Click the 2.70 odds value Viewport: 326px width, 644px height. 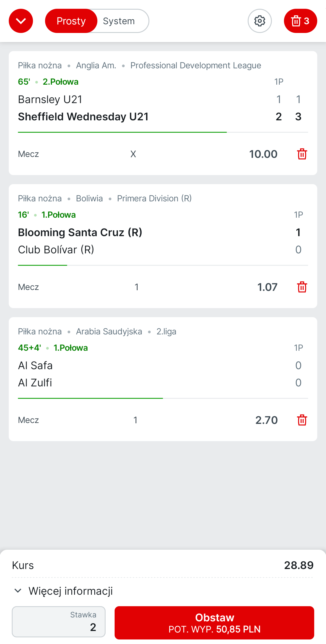point(266,420)
